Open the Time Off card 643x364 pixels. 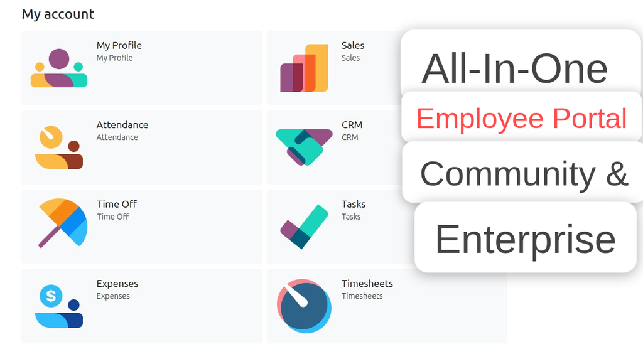[x=141, y=227]
